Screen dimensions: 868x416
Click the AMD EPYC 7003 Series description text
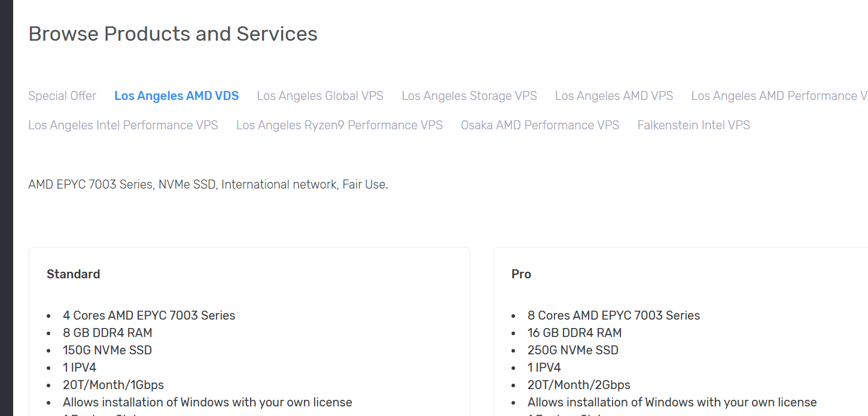[x=208, y=184]
